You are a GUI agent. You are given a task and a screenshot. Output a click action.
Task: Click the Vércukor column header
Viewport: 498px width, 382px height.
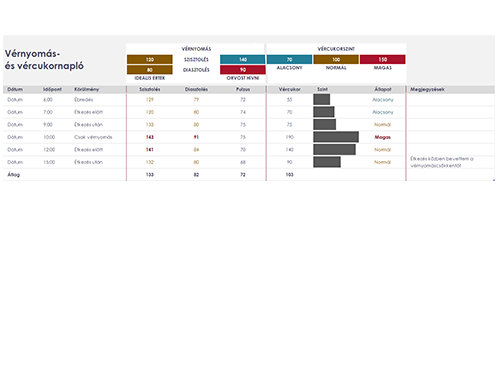(x=289, y=89)
